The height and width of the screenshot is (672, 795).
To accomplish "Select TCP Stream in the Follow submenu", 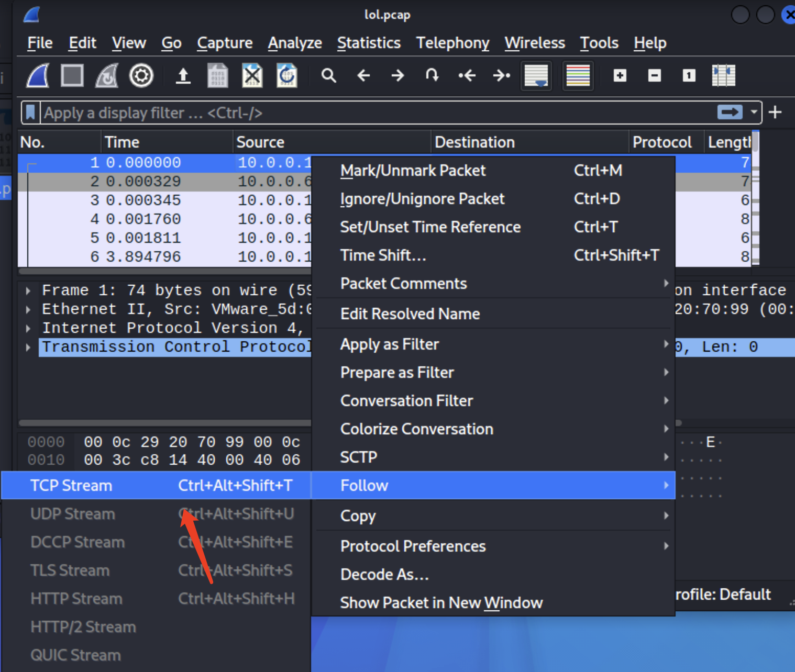I will (71, 485).
